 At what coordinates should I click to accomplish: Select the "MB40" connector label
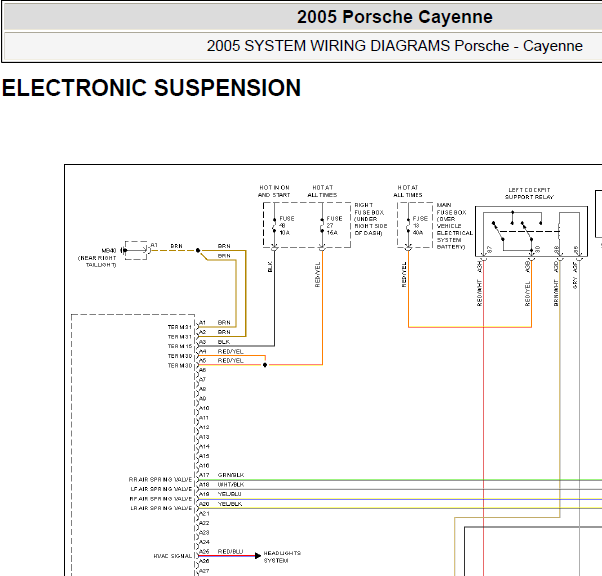(x=109, y=250)
